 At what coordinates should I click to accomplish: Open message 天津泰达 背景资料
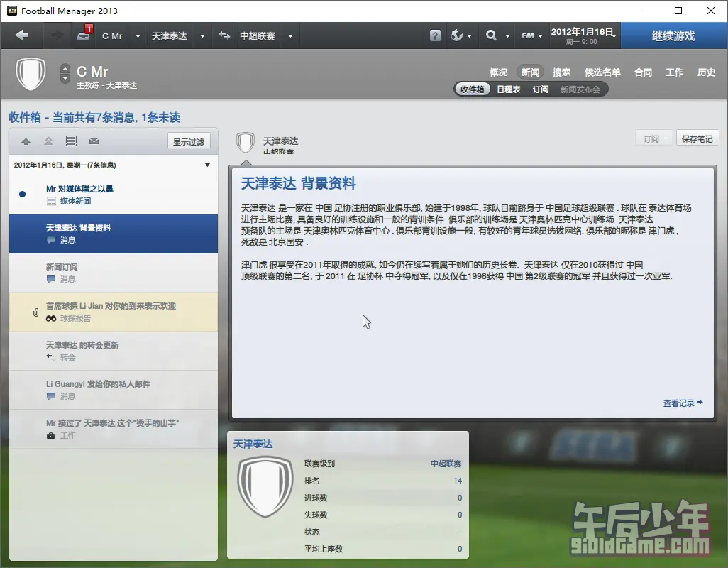tap(114, 234)
